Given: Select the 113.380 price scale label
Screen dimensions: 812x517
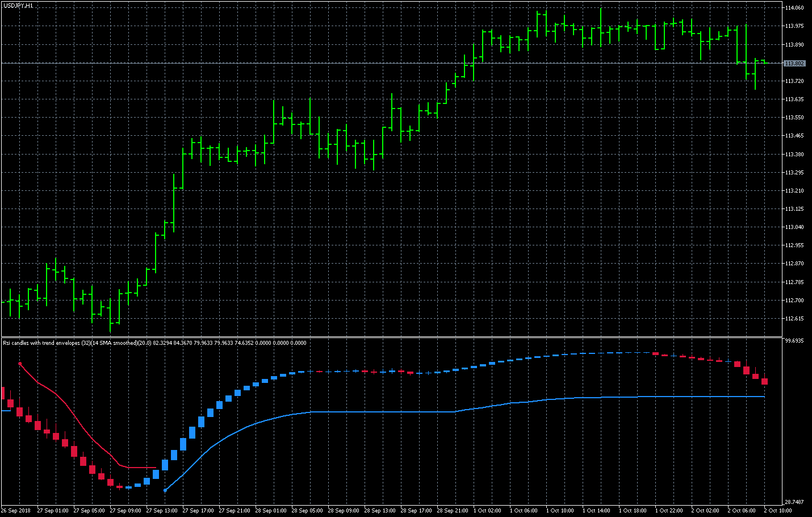Looking at the screenshot, I should point(794,154).
